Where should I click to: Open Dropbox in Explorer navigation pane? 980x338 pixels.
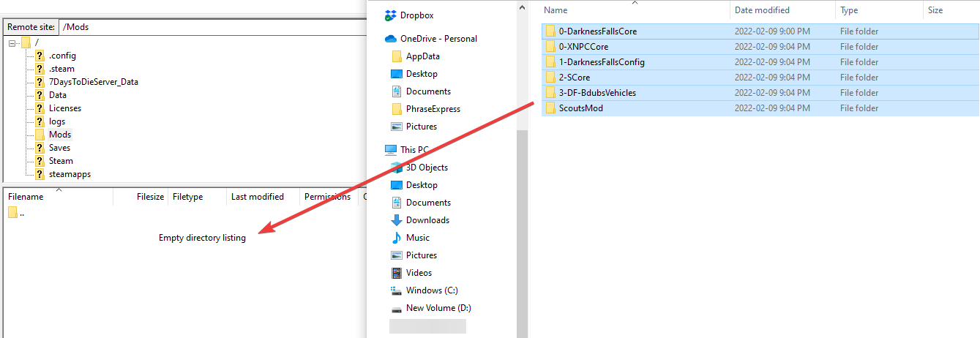click(x=418, y=15)
